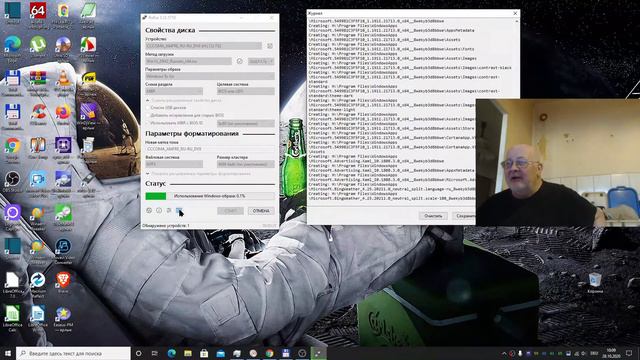This screenshot has width=640, height=360.
Task: Open the CCleaner desktop shortcut
Action: [x=38, y=114]
